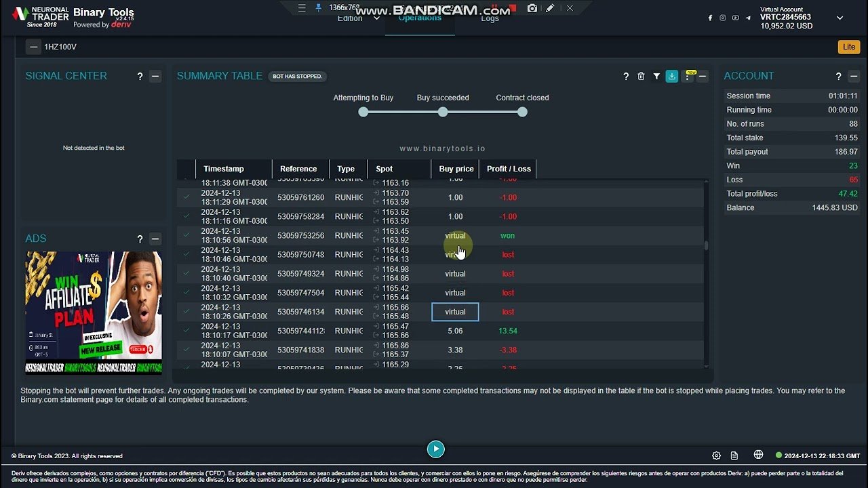This screenshot has width=868, height=488.
Task: Click the Contract closed progress step
Action: click(522, 112)
